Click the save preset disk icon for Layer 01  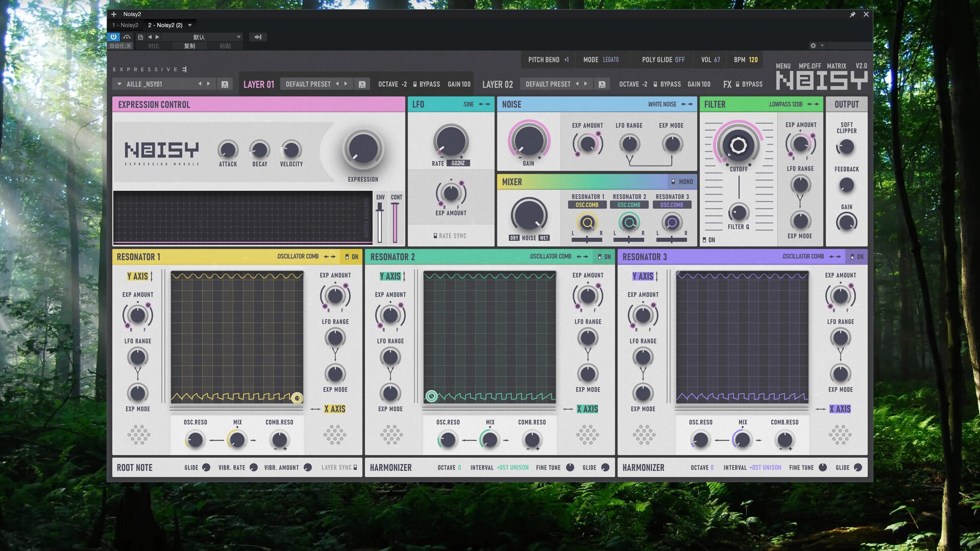pyautogui.click(x=362, y=84)
